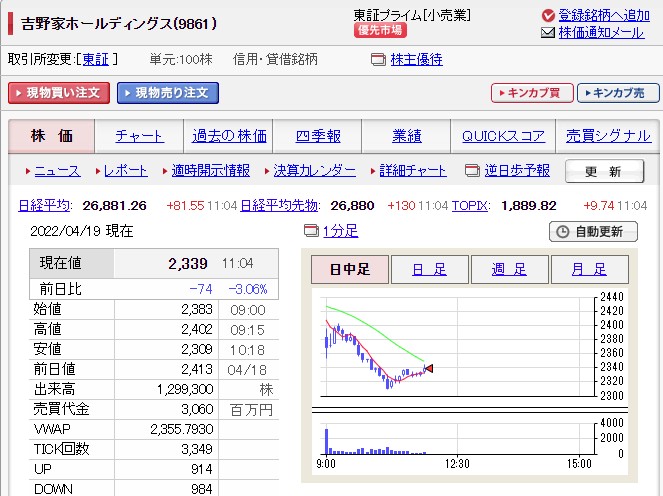The width and height of the screenshot is (663, 496).
Task: Click the TOPIX value 1,889.82
Action: click(529, 206)
